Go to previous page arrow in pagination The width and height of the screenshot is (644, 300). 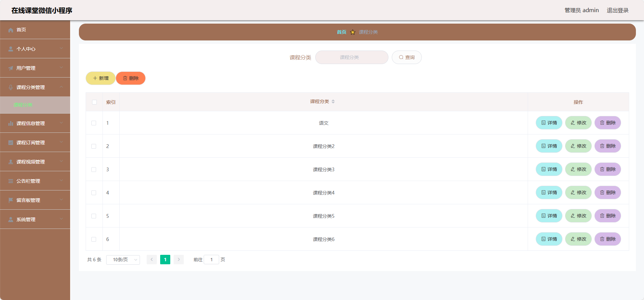coord(152,260)
